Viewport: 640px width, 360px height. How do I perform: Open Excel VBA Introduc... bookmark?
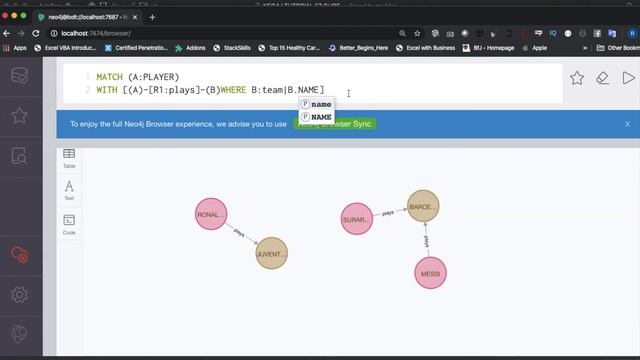[65, 48]
